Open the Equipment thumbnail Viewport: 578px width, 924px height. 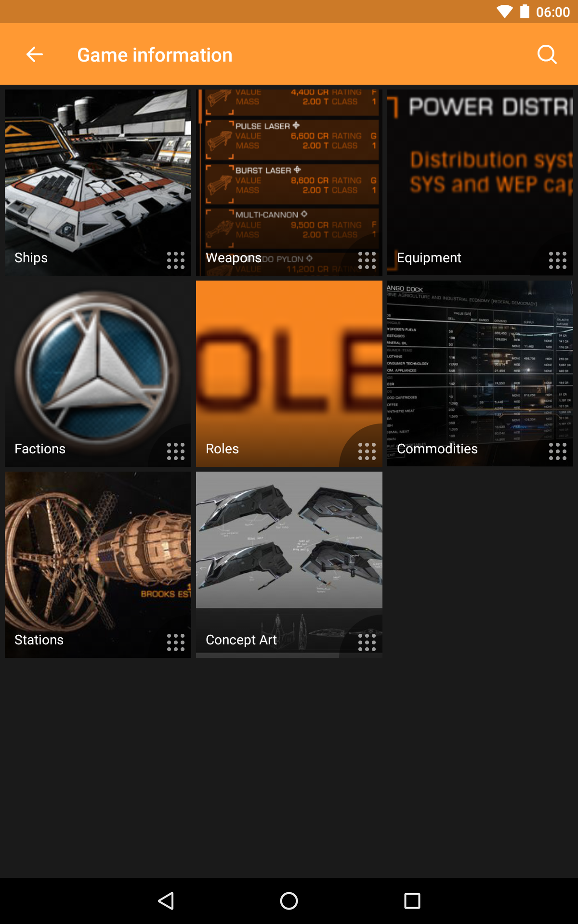point(480,182)
